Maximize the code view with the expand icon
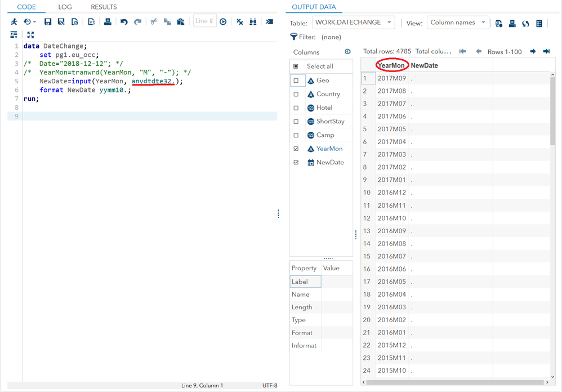 (x=30, y=35)
